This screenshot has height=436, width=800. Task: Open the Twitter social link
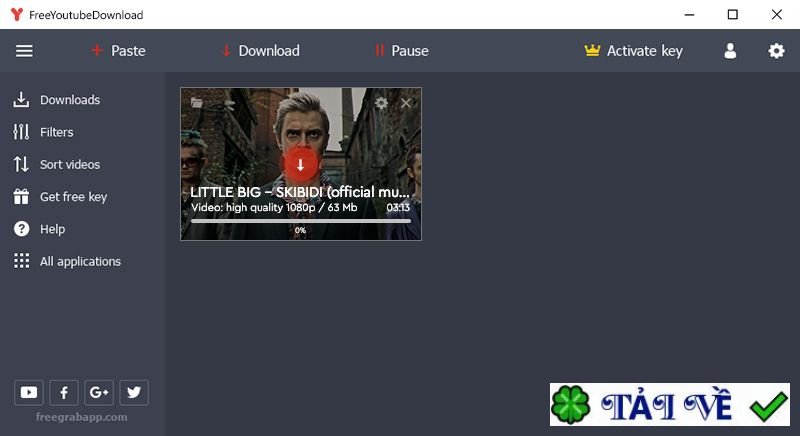pyautogui.click(x=134, y=392)
